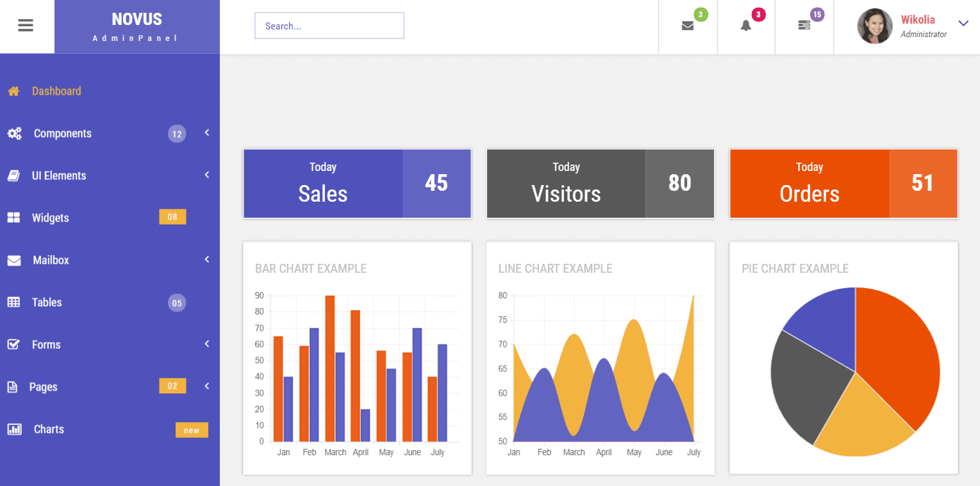Expand the UI Elements submenu chevron
Image resolution: width=980 pixels, height=486 pixels.
click(207, 175)
